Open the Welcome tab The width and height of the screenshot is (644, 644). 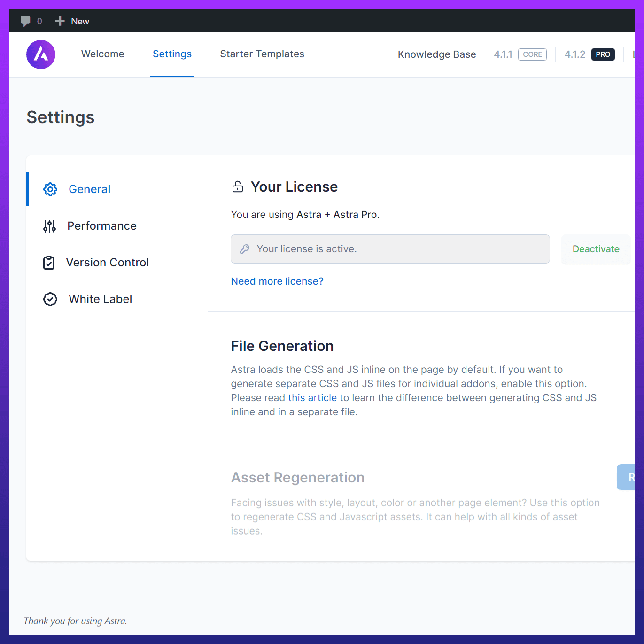click(x=103, y=54)
